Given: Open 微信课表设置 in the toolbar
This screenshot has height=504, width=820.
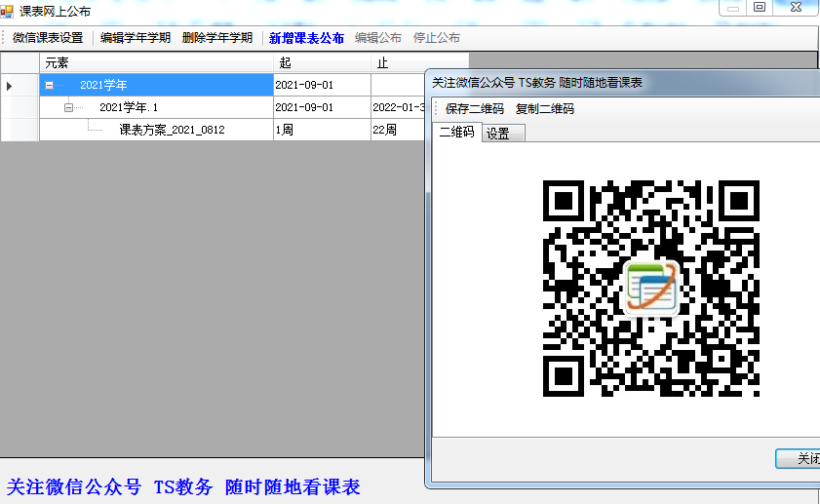Looking at the screenshot, I should pos(48,38).
